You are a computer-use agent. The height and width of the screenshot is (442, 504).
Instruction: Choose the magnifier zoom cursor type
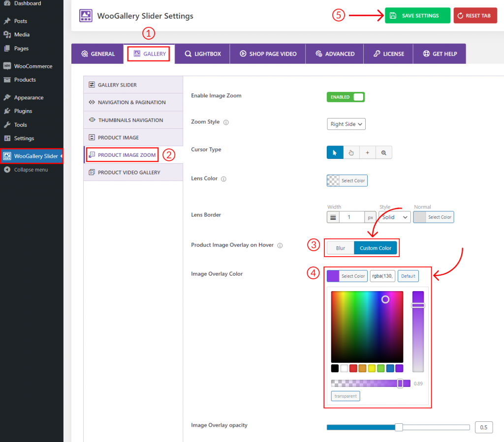384,152
